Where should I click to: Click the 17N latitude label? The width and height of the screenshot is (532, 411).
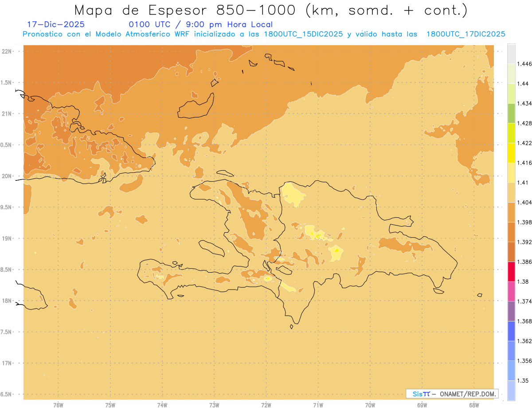8,363
